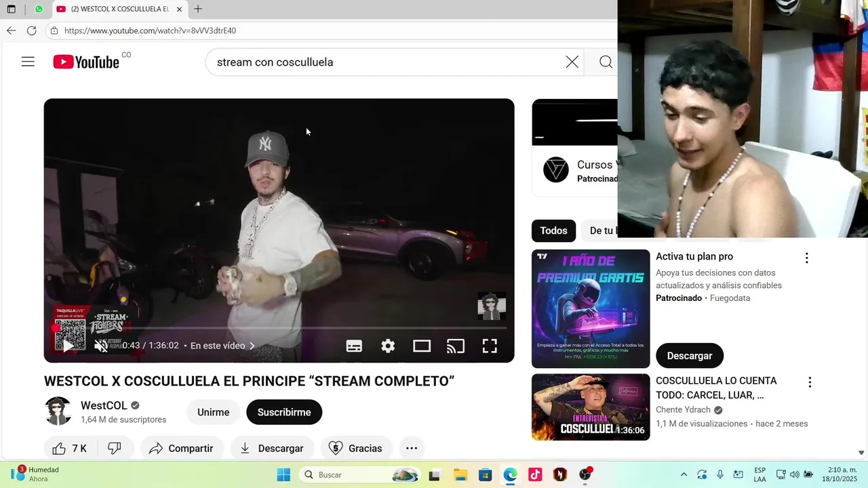Play the video with the play button
Viewport: 868px width, 488px height.
point(68,346)
